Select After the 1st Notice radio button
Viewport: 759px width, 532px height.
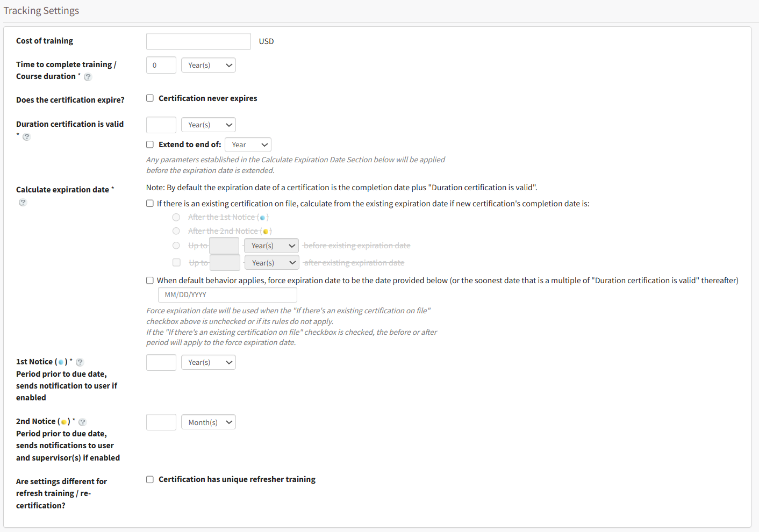click(x=176, y=217)
